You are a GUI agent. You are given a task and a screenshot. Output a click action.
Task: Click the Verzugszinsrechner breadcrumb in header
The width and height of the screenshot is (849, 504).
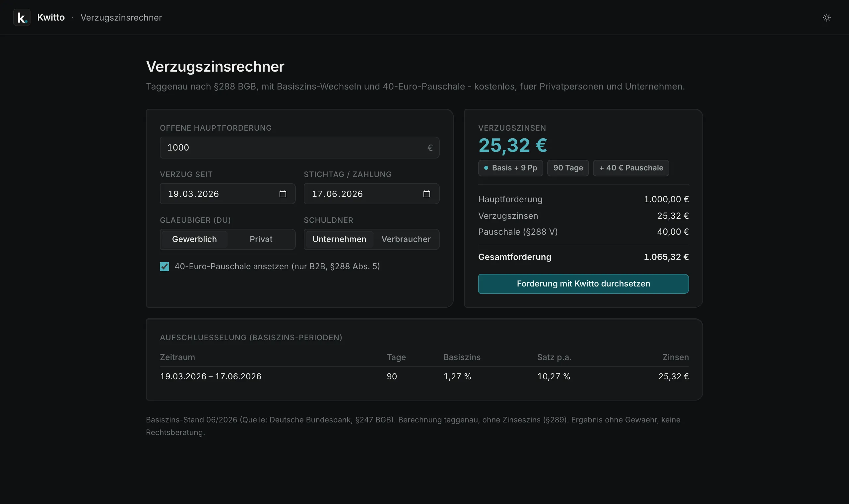[121, 17]
